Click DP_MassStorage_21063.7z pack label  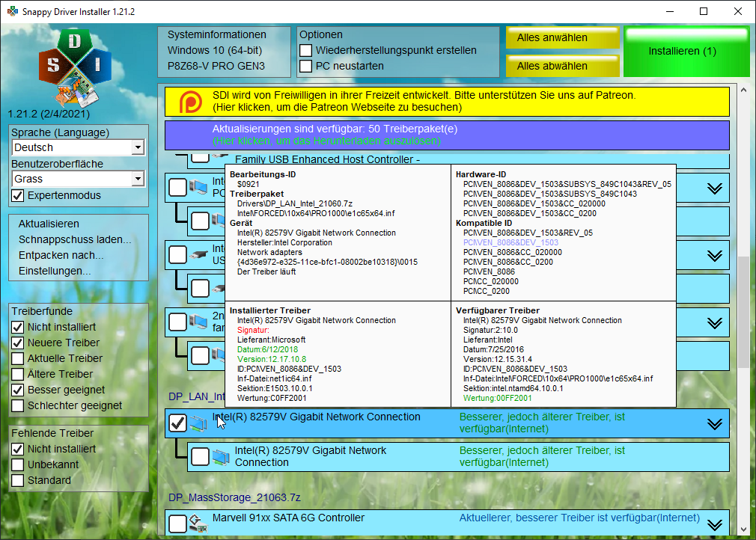click(x=234, y=497)
